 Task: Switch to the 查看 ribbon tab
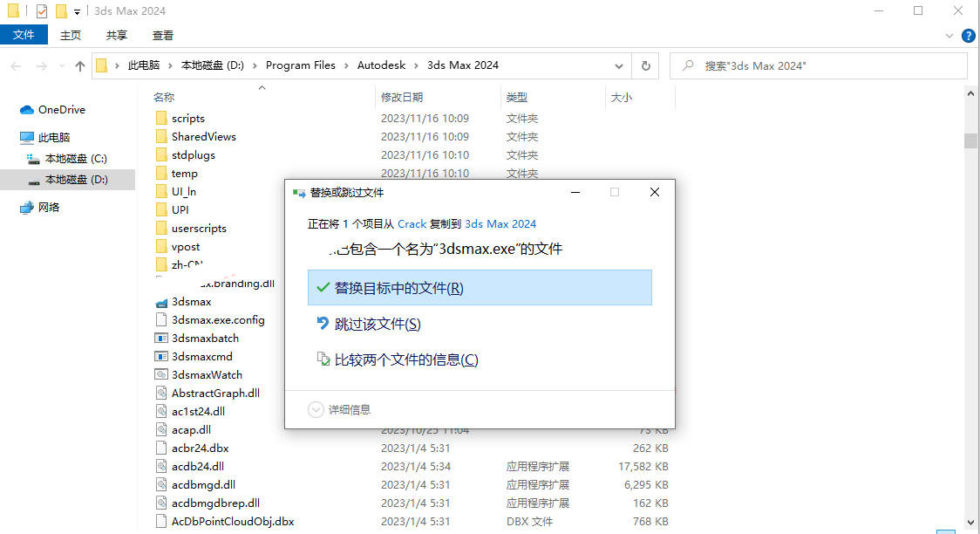pyautogui.click(x=163, y=35)
